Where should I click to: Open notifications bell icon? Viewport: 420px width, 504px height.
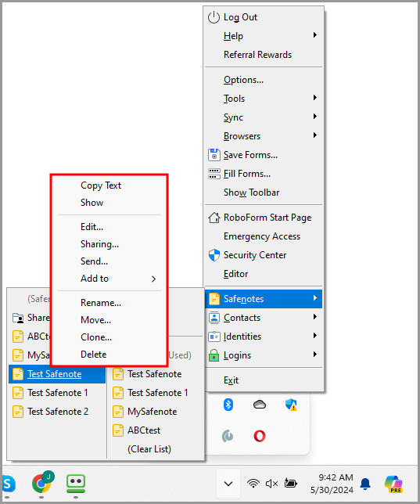point(365,484)
